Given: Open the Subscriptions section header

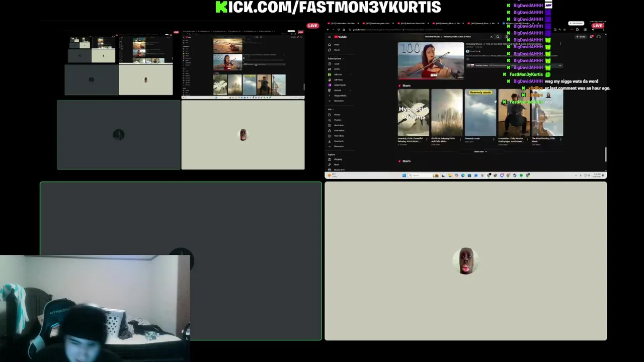Looking at the screenshot, I should [x=335, y=59].
